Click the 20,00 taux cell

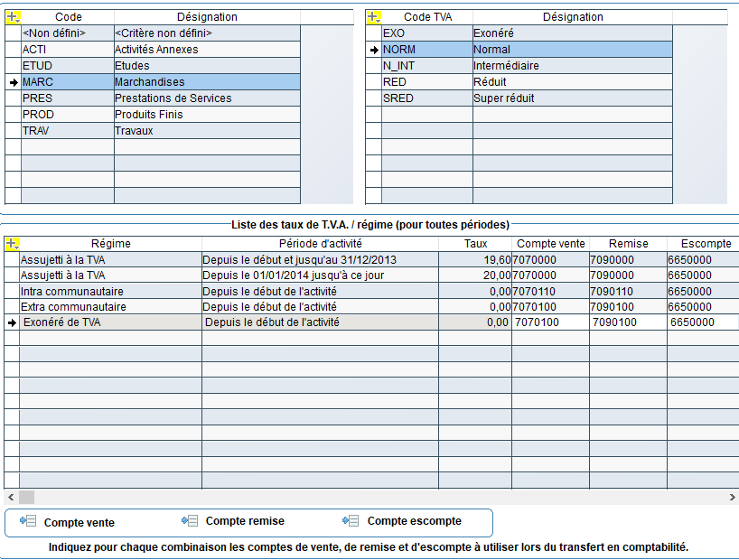coord(475,275)
